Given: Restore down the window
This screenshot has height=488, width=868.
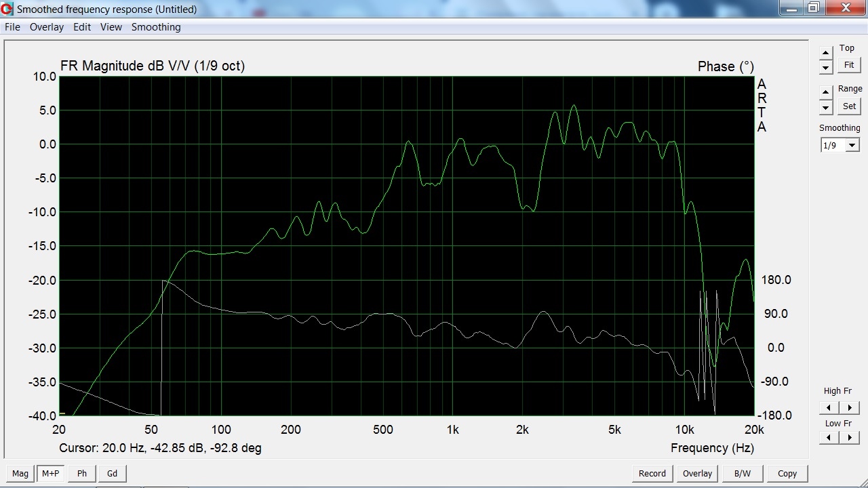Looking at the screenshot, I should [x=813, y=7].
